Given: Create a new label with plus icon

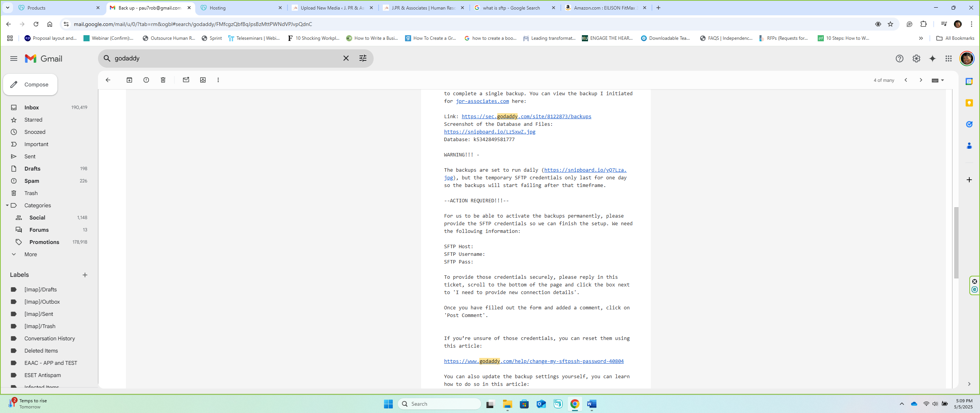Looking at the screenshot, I should tap(85, 275).
